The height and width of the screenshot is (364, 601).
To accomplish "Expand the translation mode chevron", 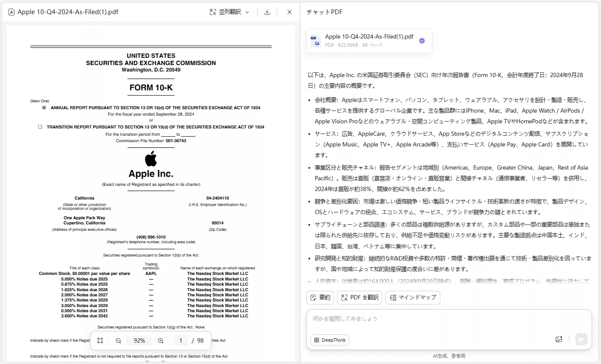I will (247, 12).
